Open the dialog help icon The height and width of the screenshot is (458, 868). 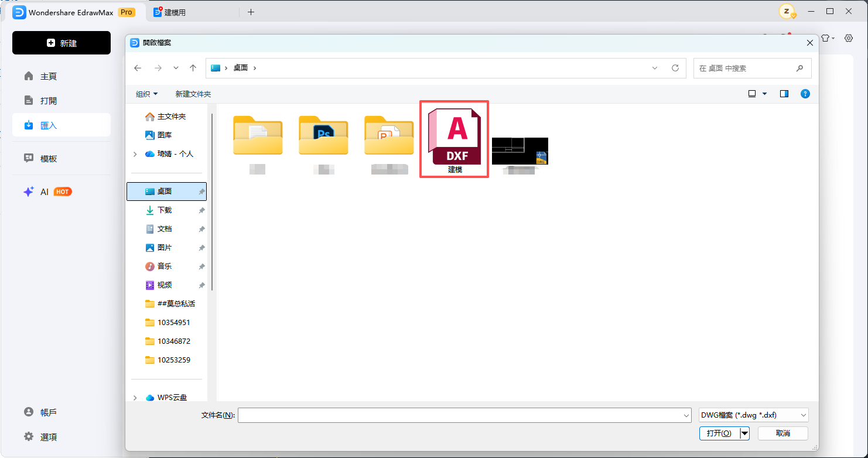point(805,94)
